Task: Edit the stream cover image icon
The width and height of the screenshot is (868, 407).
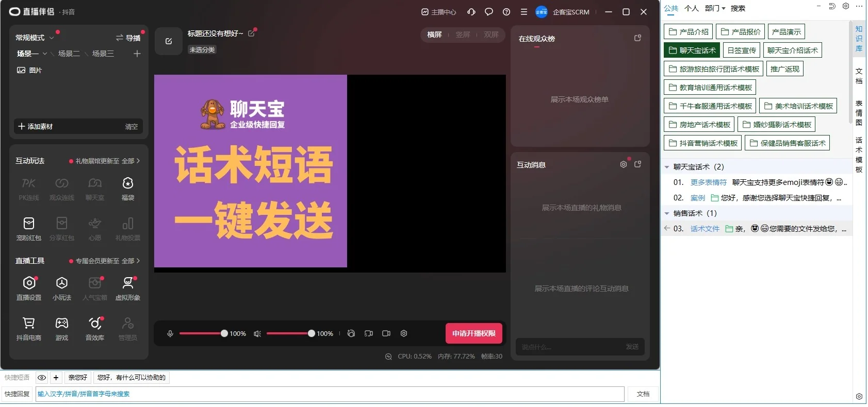Action: click(x=168, y=41)
